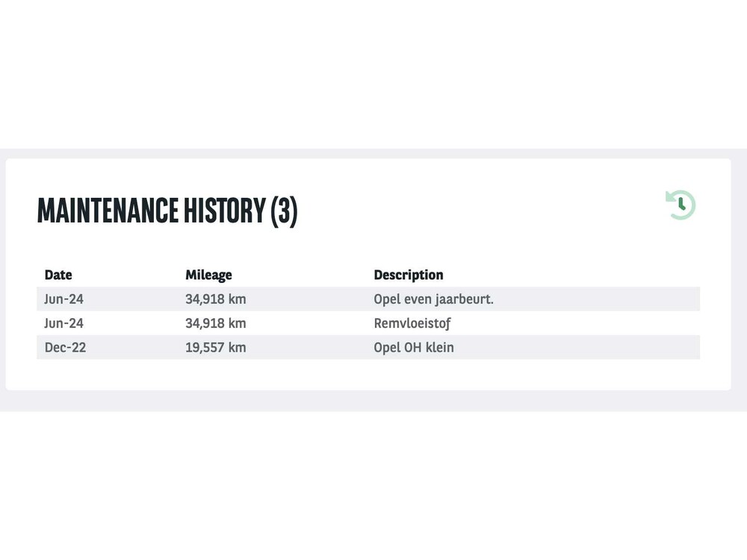The image size is (747, 560).
Task: Click the Dec-22 date cell
Action: [65, 347]
